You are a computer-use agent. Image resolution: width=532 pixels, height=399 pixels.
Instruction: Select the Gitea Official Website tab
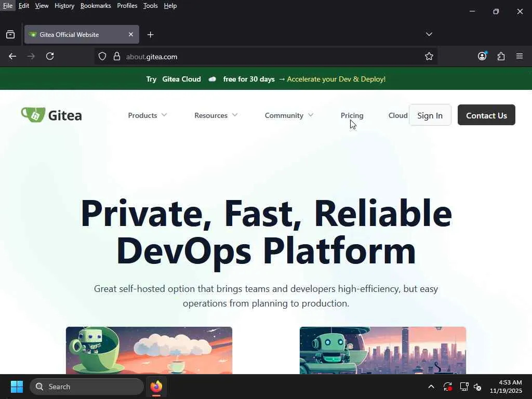[82, 34]
